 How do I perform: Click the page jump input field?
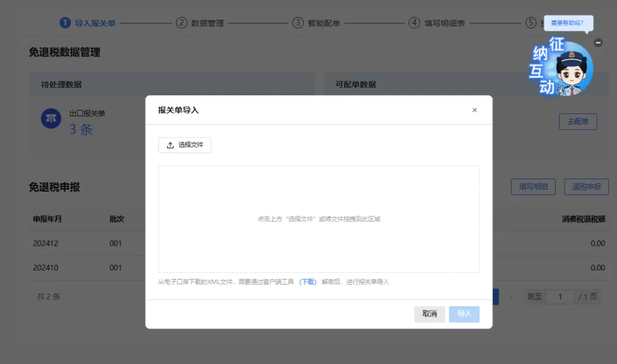[560, 297]
